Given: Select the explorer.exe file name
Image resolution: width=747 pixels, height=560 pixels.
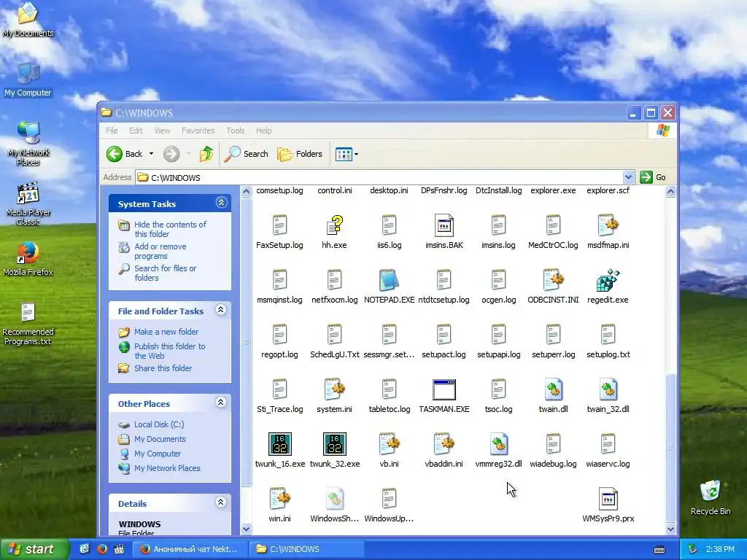Looking at the screenshot, I should coord(553,190).
